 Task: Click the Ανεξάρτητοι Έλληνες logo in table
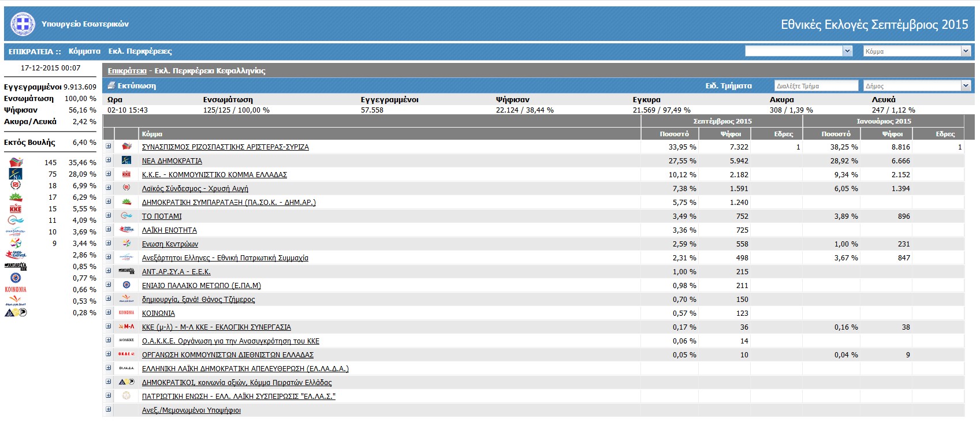pos(126,257)
